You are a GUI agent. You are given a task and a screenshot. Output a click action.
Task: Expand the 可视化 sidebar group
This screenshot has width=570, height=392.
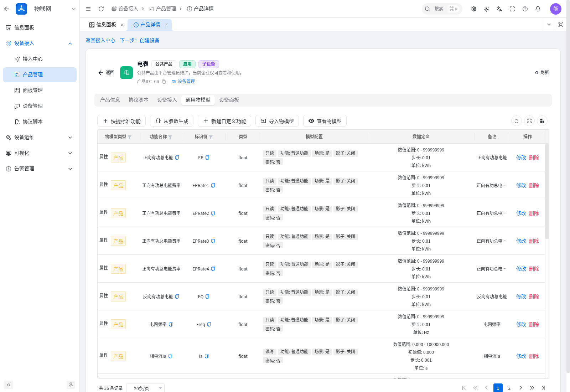coord(40,153)
